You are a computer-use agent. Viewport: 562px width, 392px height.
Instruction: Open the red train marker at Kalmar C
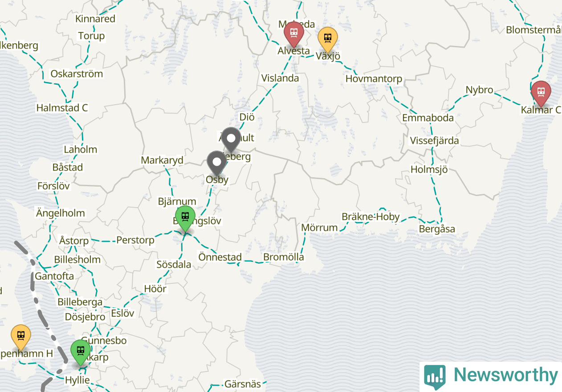(x=541, y=93)
